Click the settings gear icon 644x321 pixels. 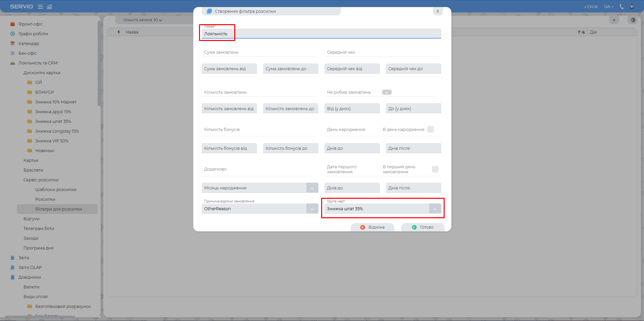click(633, 20)
